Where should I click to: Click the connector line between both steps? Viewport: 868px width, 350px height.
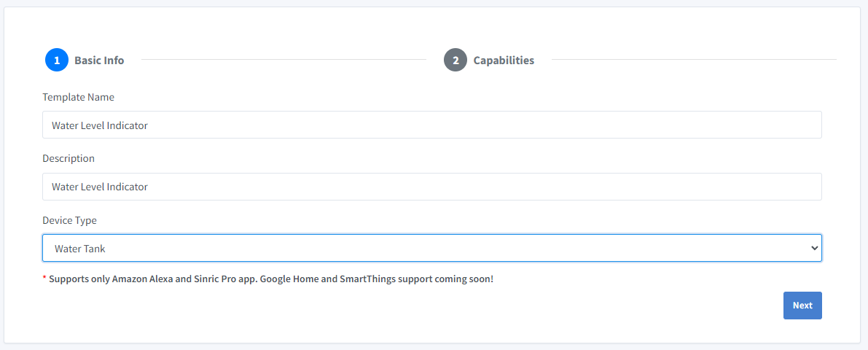click(x=283, y=60)
